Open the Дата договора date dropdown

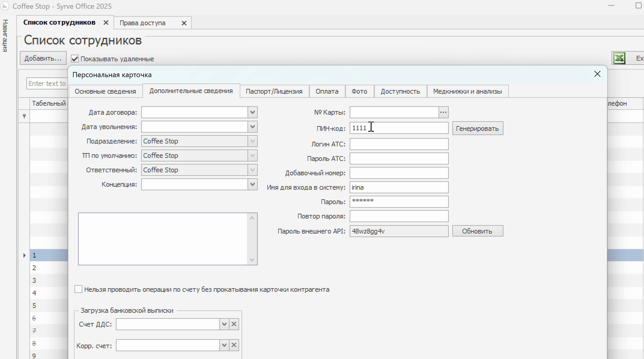[x=253, y=112]
